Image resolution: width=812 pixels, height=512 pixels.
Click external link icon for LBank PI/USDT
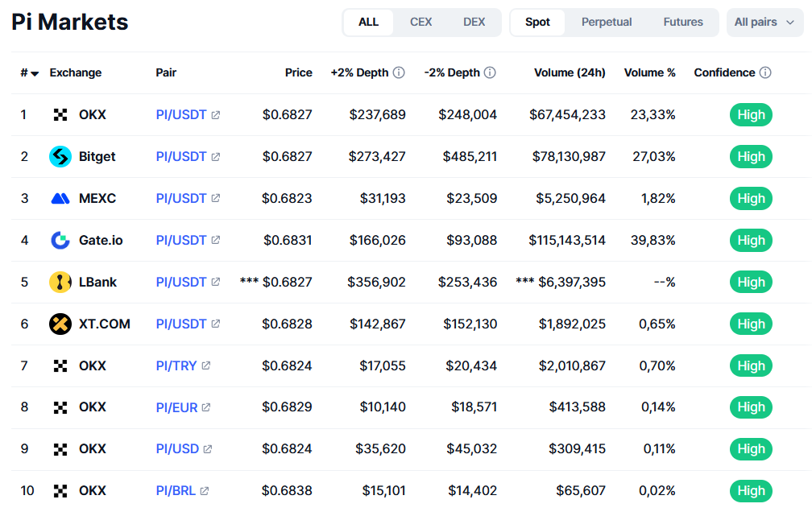216,282
